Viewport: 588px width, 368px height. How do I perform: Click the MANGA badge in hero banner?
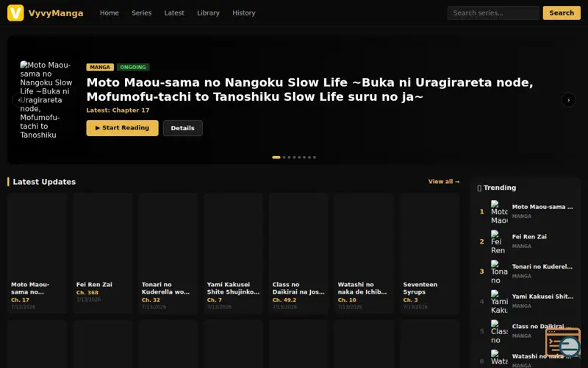(100, 67)
